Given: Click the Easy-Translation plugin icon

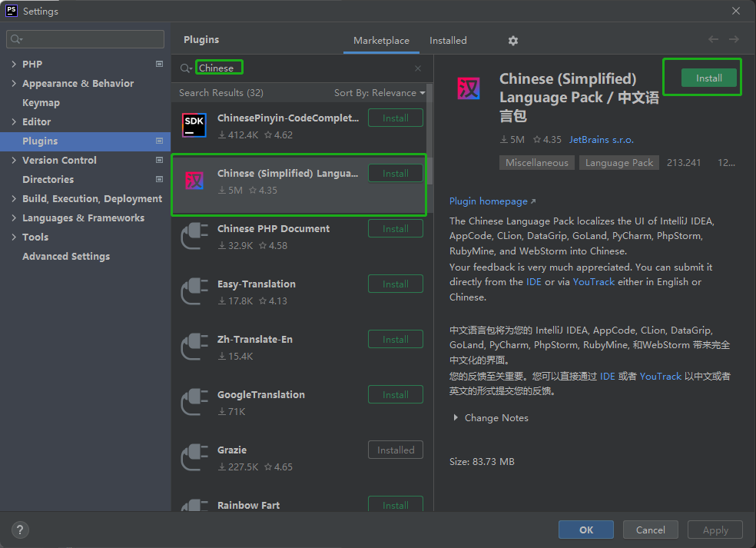Looking at the screenshot, I should coord(194,291).
